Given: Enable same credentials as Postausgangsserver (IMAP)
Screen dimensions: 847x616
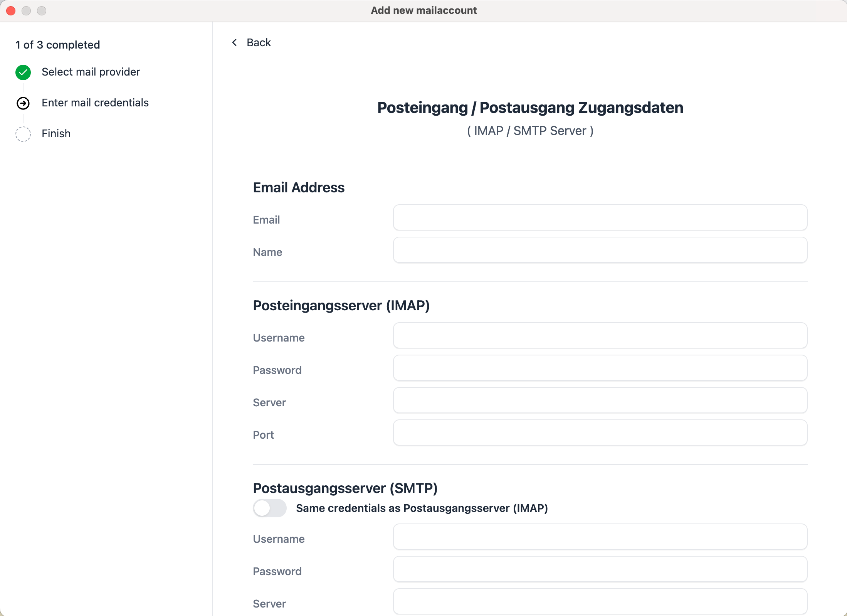Looking at the screenshot, I should click(x=270, y=508).
